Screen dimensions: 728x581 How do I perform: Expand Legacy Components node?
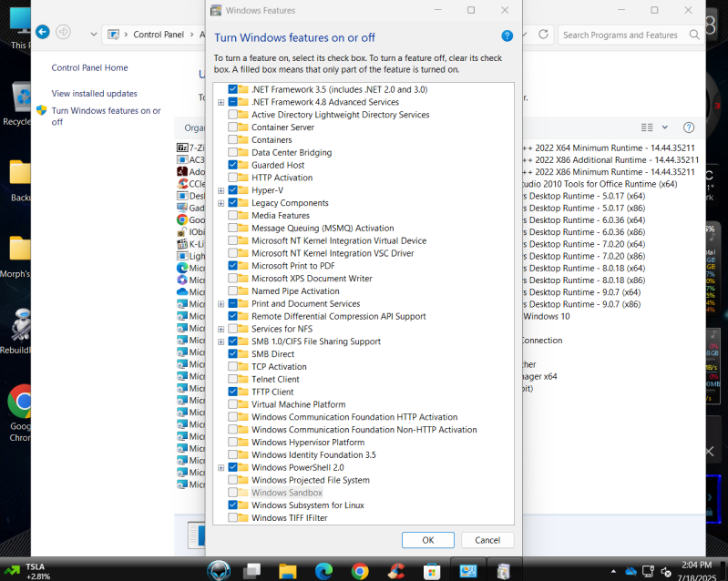point(221,203)
